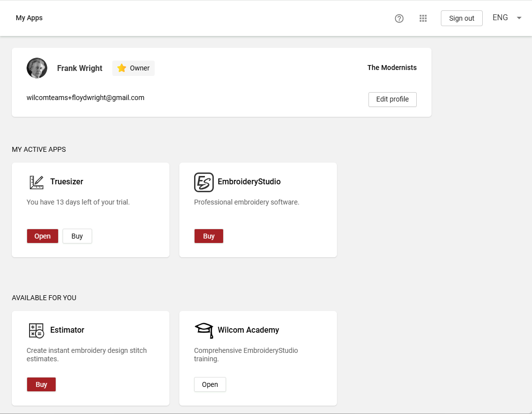Click the Owner role badge
Screen dimensions: 532x414
point(133,68)
